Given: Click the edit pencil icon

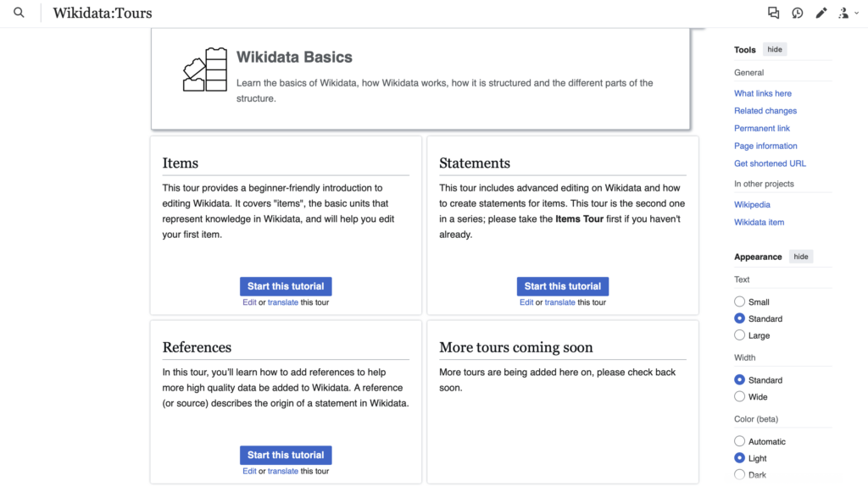Looking at the screenshot, I should 821,13.
